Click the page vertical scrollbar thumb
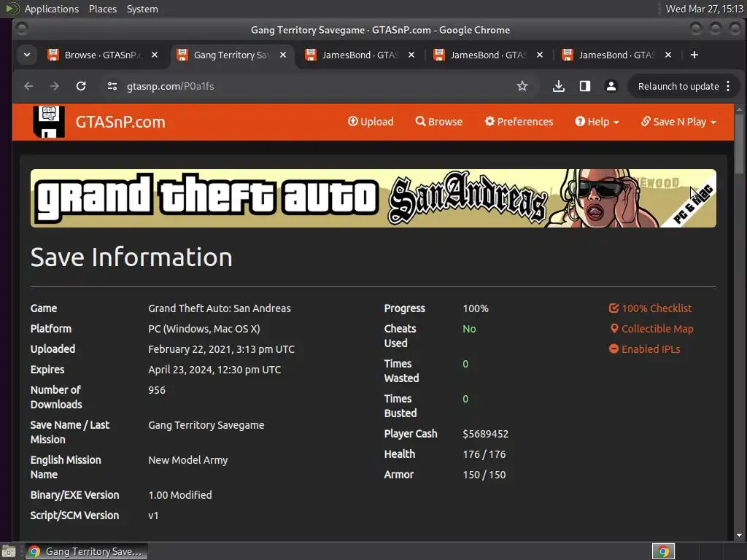This screenshot has width=747, height=560. [x=739, y=144]
